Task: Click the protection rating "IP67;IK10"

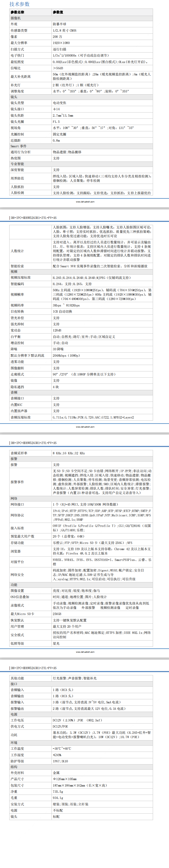Action: click(60, 761)
